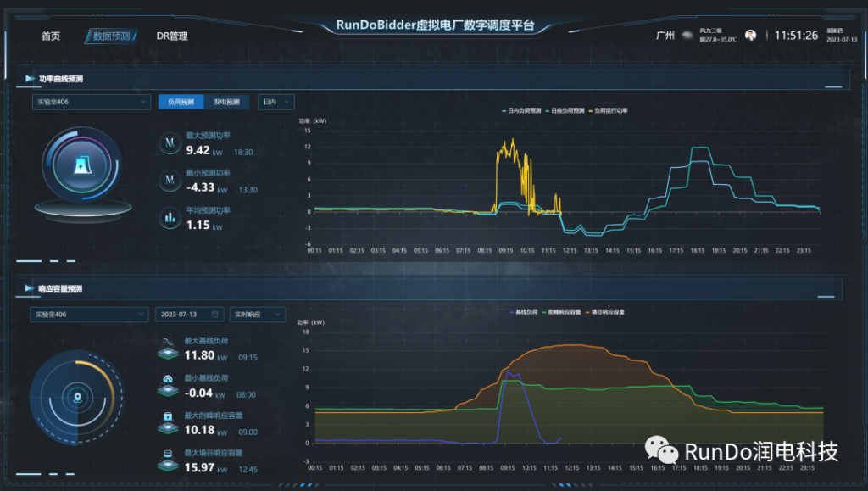Click the 09:00 time beside 10.18 kW
The image size is (868, 491).
(x=248, y=432)
